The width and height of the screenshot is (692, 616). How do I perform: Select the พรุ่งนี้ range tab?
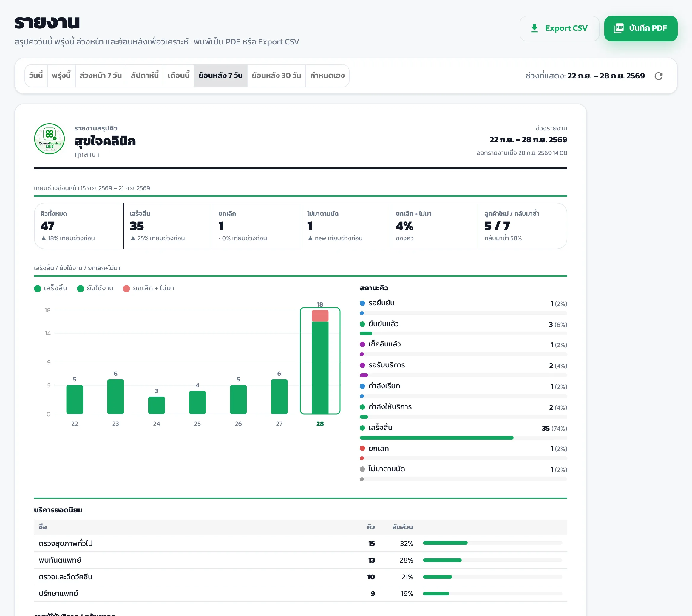[61, 76]
